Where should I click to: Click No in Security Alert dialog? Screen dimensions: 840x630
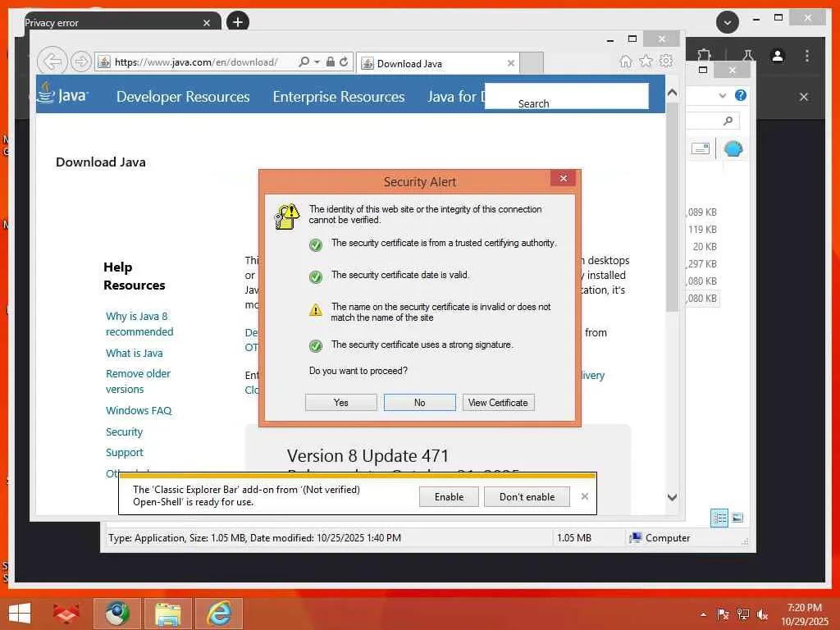pos(419,402)
